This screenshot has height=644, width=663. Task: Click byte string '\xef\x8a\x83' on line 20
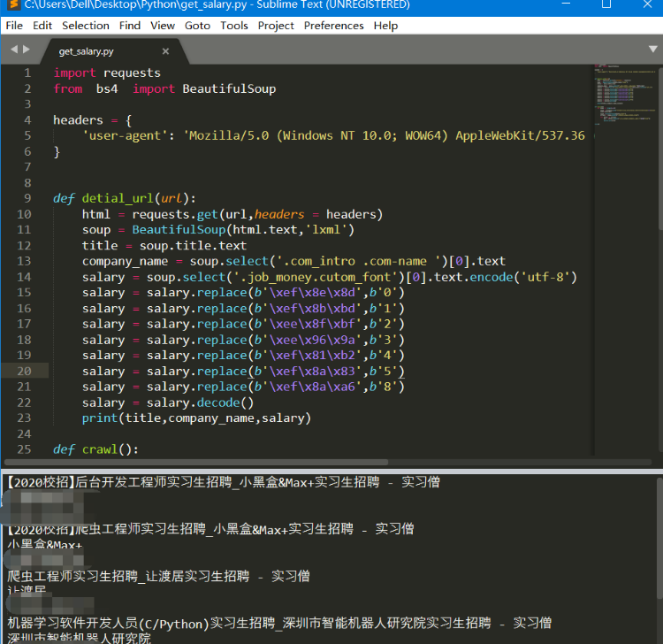pos(309,371)
